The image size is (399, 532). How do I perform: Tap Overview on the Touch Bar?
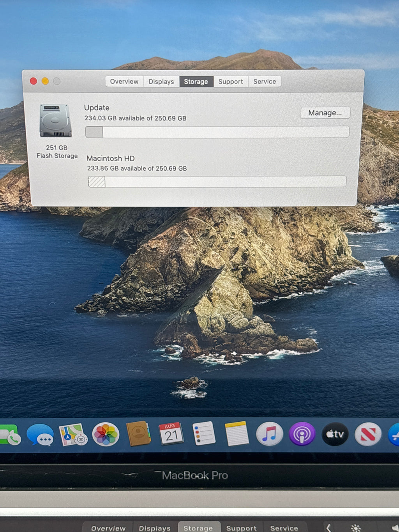coord(108,528)
